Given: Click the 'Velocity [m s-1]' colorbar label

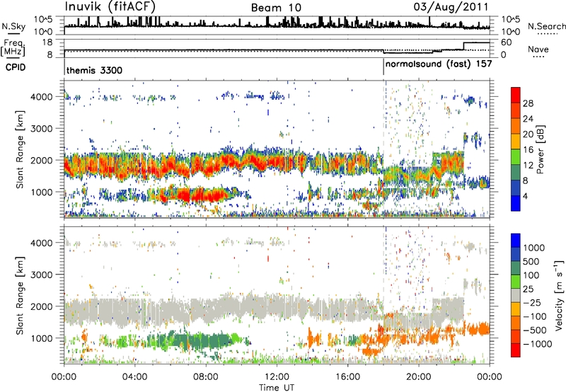Looking at the screenshot, I should (x=559, y=295).
